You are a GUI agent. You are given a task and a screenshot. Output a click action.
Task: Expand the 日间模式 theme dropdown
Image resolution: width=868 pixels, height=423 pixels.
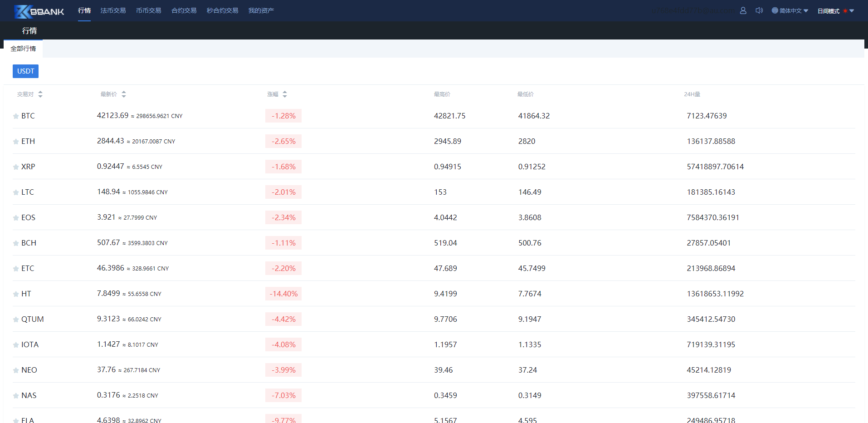[x=835, y=11]
